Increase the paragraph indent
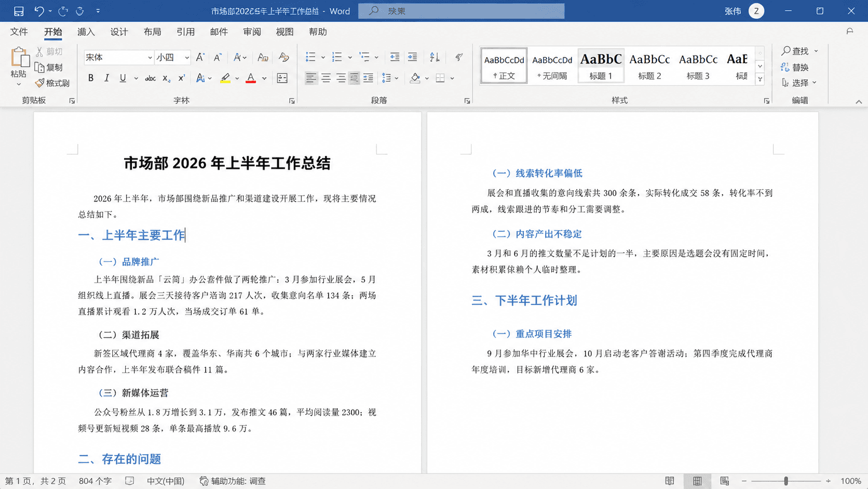Image resolution: width=868 pixels, height=489 pixels. pos(413,57)
